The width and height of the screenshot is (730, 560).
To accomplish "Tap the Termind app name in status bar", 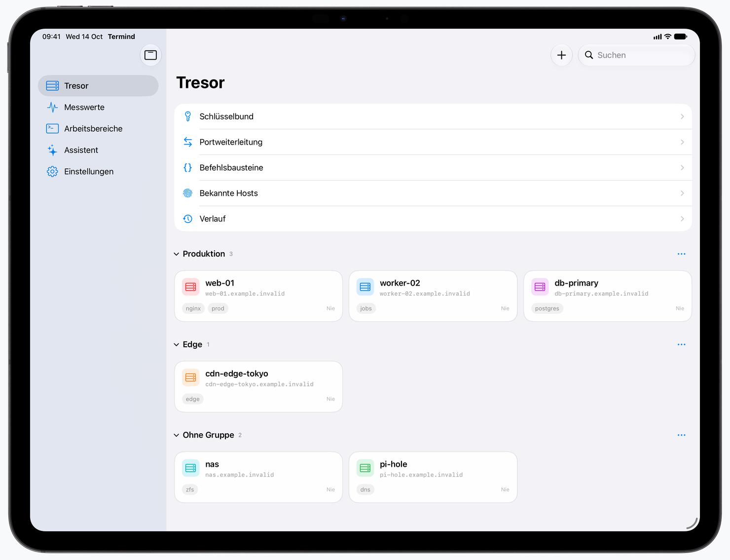I will (x=121, y=37).
